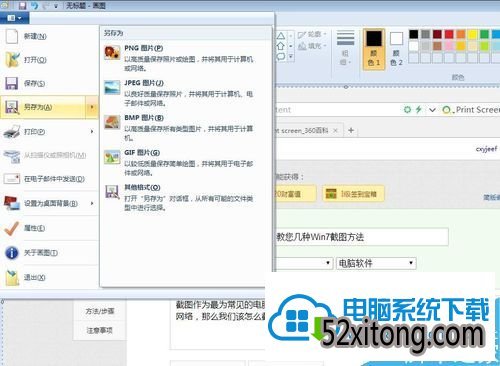500x366 pixels.
Task: Pick the black color swatch
Action: point(414,34)
